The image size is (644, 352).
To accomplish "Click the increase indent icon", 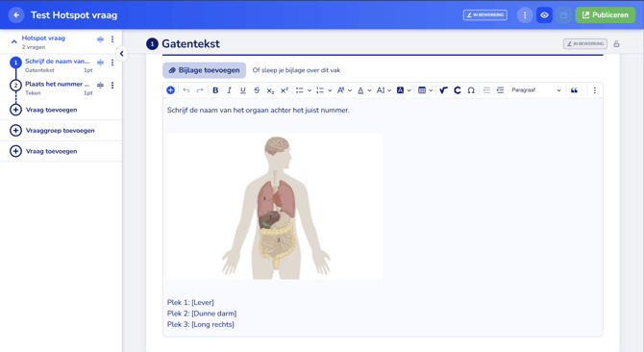I will coord(500,90).
